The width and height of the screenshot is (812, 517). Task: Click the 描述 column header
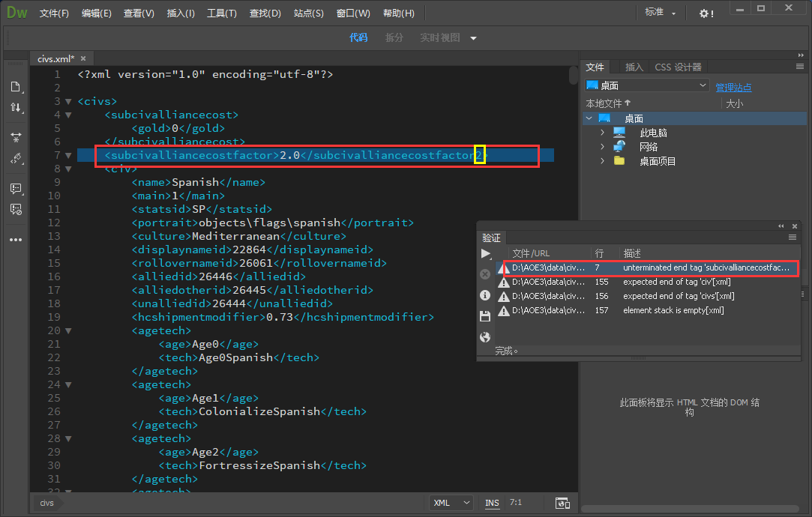(632, 253)
